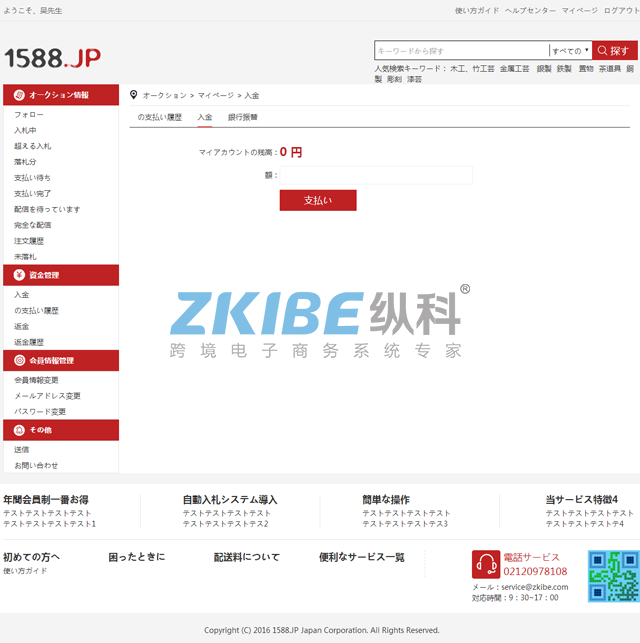Focus the keyword search input field
This screenshot has width=640, height=643.
tap(461, 51)
